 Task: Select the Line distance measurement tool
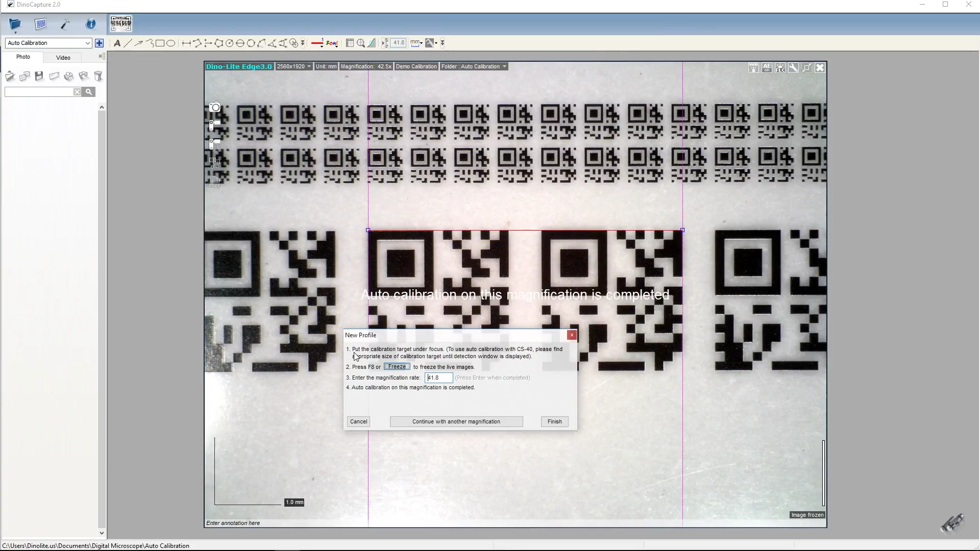pos(186,43)
